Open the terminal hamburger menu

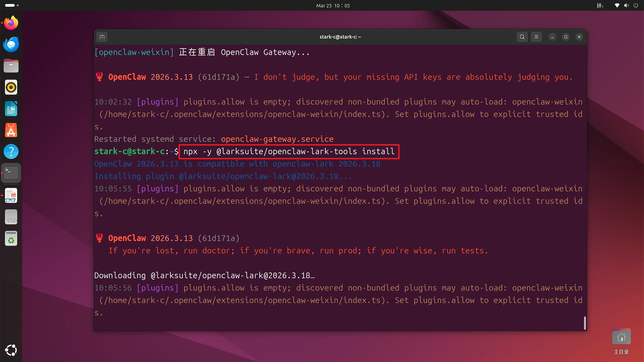pos(536,37)
